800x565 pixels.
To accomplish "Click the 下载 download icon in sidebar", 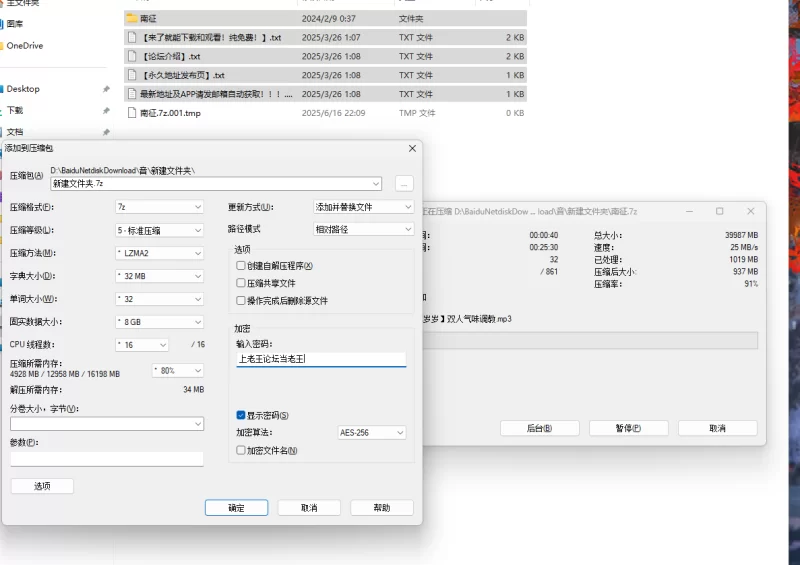I will (x=2, y=110).
